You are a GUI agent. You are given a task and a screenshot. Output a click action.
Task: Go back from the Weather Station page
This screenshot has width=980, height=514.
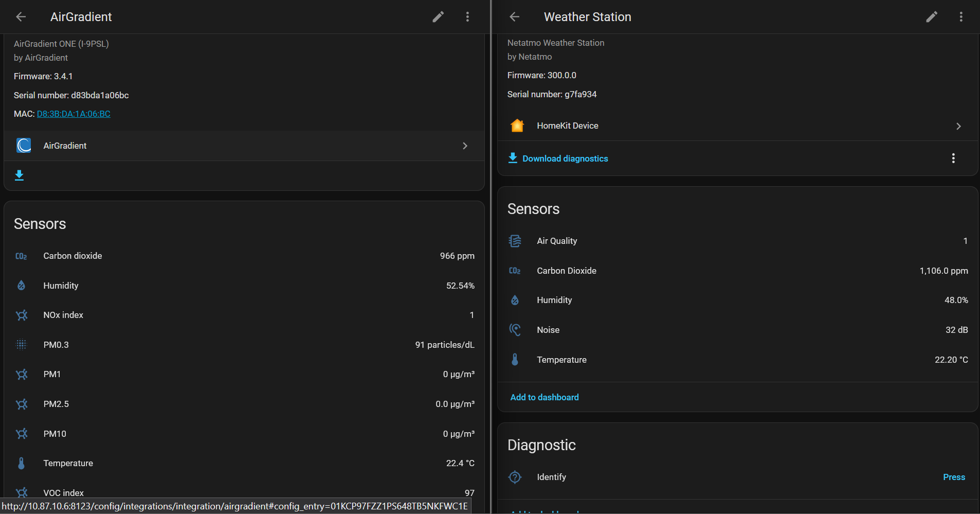[514, 17]
